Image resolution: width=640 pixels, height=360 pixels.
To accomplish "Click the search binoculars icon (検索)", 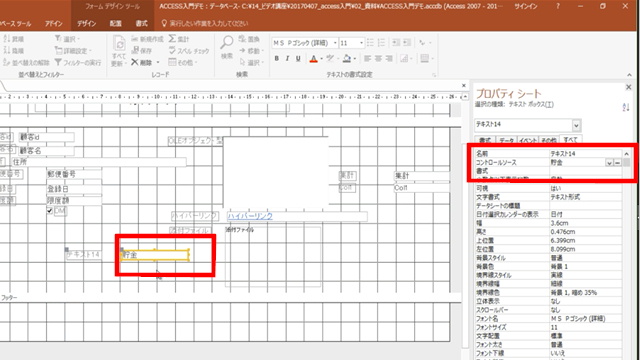I will (227, 42).
